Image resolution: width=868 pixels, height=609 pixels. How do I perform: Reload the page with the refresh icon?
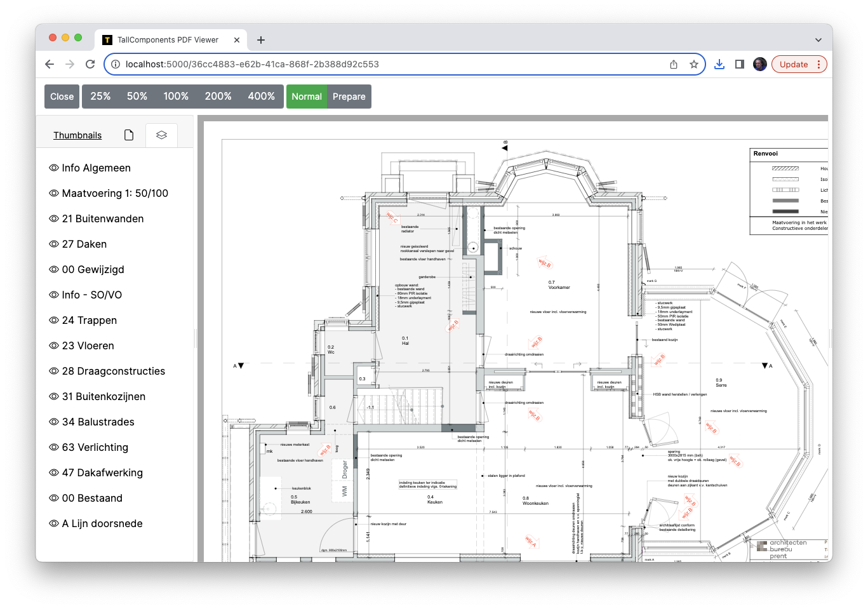(x=90, y=64)
